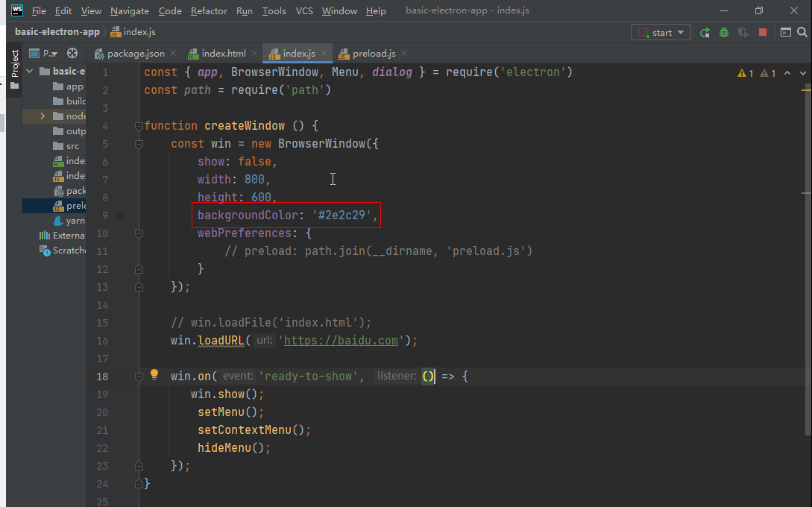Open the File menu
Screen dimensions: 812x507
tap(39, 11)
